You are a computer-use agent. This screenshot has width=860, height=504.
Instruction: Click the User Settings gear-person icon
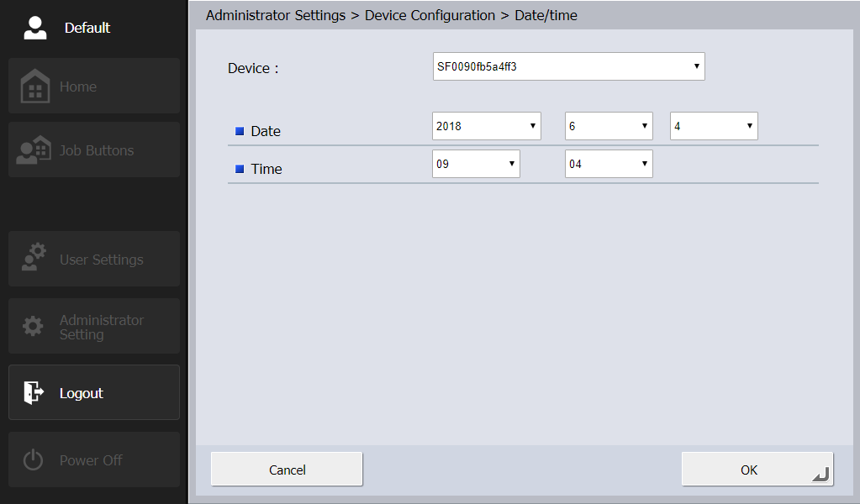[34, 259]
